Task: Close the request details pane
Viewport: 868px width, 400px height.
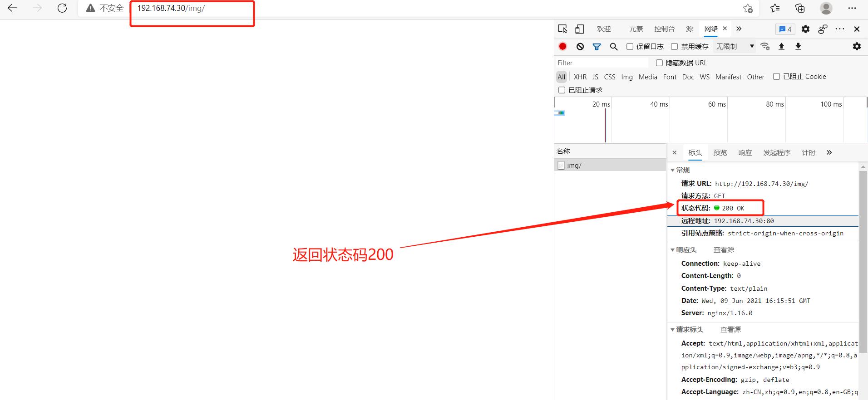Action: 674,152
